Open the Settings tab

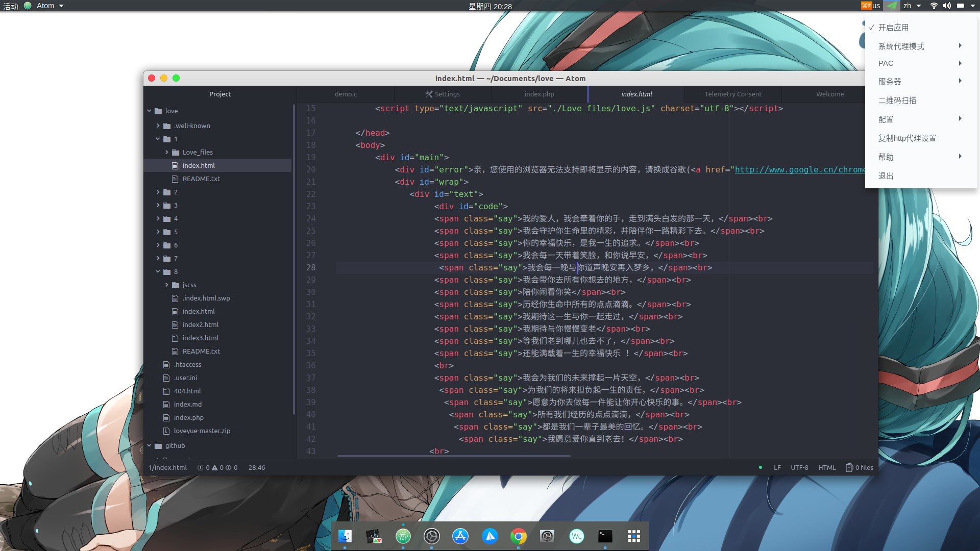tap(443, 94)
